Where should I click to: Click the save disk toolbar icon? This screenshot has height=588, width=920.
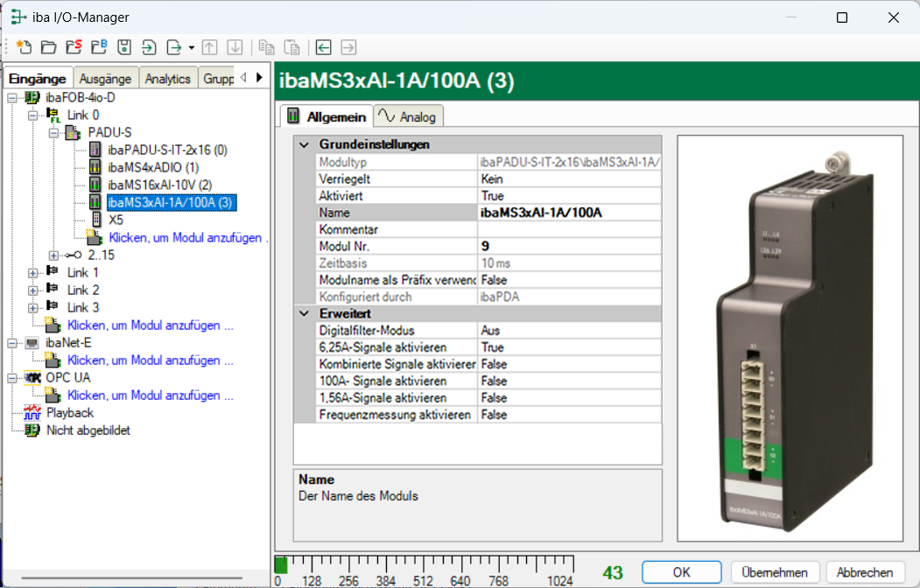(124, 47)
